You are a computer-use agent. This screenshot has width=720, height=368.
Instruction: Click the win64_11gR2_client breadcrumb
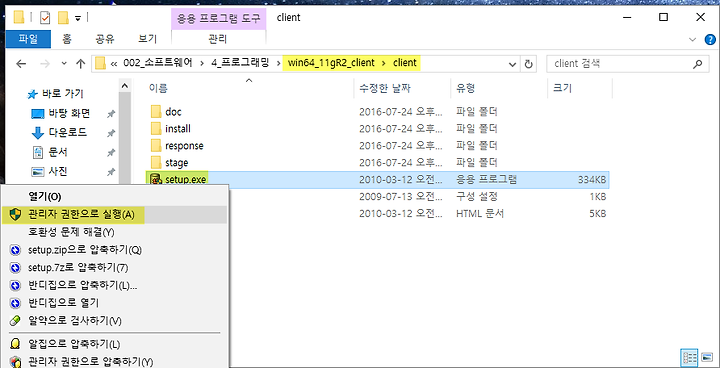[332, 63]
